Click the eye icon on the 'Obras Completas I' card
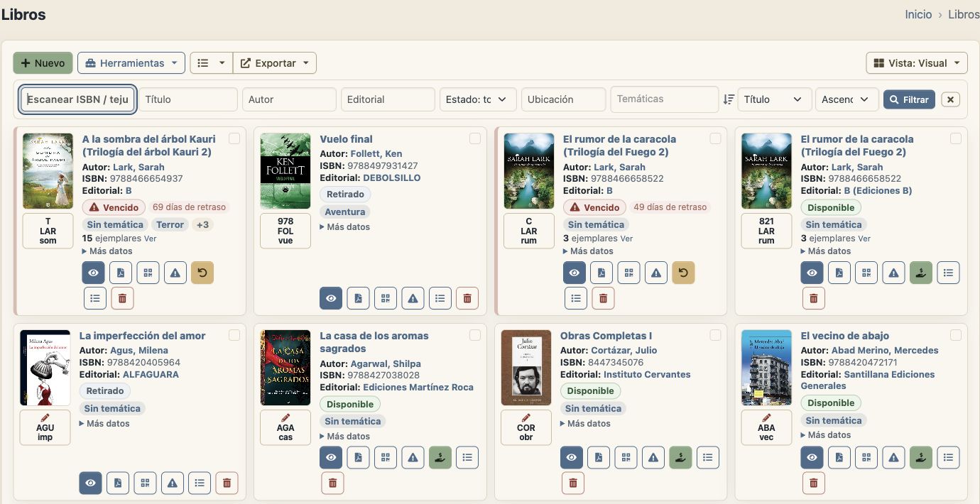This screenshot has width=980, height=504. [572, 458]
